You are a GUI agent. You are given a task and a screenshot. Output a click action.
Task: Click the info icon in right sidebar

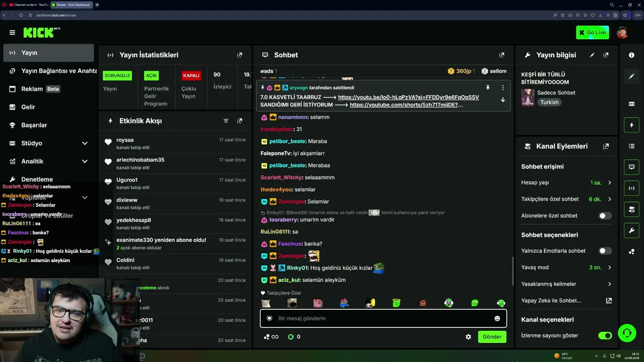pos(631,55)
